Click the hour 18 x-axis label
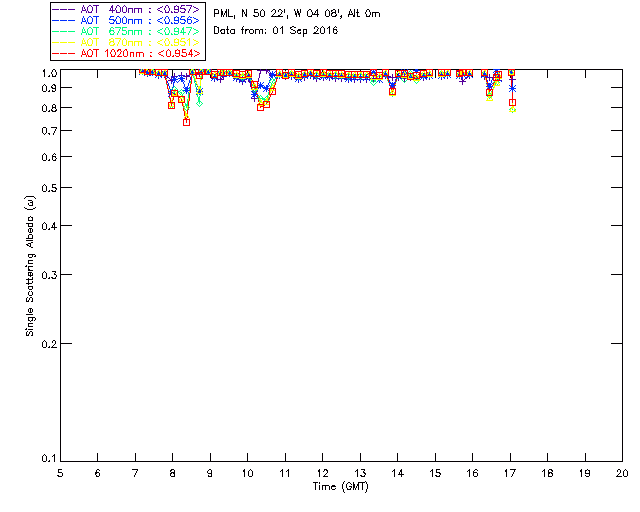Image resolution: width=640 pixels, height=512 pixels. pos(548,473)
